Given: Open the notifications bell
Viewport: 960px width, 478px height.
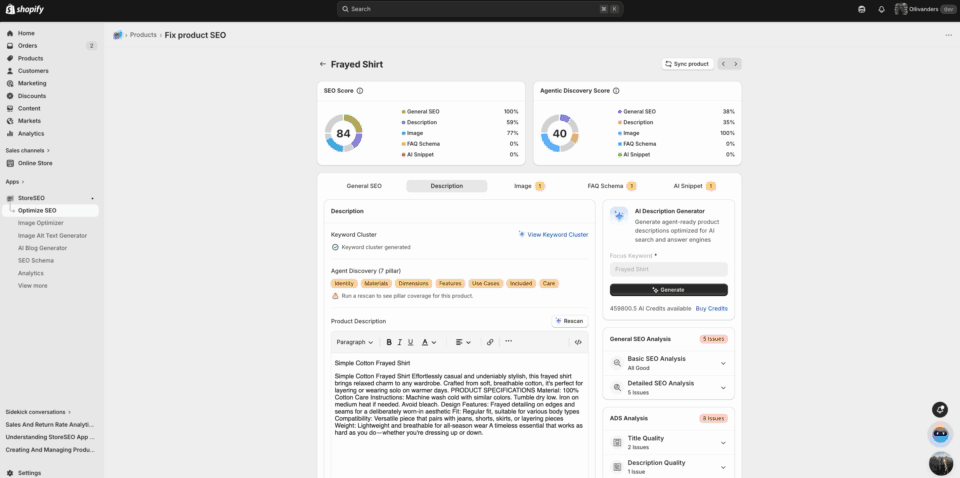Looking at the screenshot, I should pos(882,9).
